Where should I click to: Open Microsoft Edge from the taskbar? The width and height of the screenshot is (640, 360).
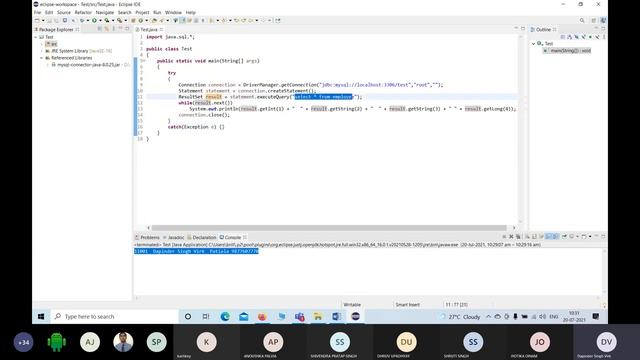coord(225,316)
